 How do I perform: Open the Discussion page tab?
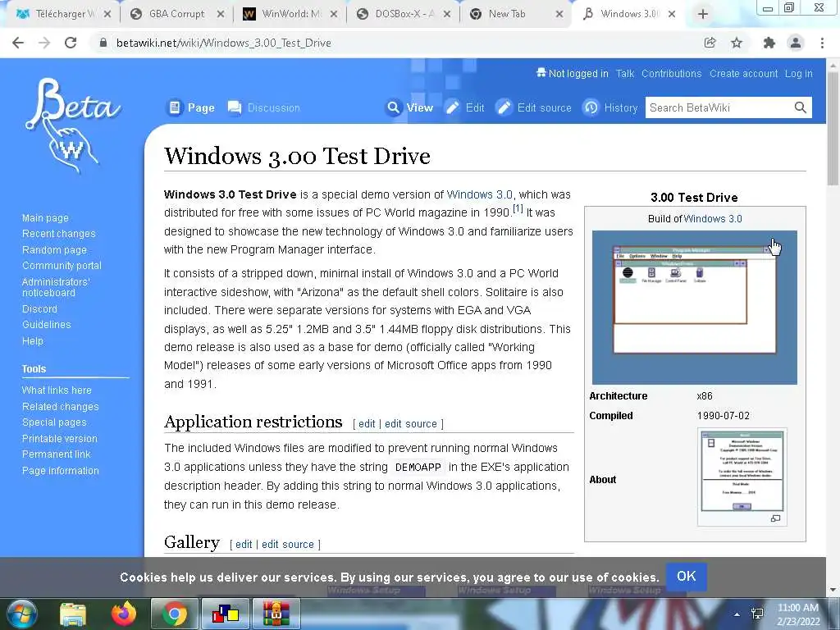pyautogui.click(x=263, y=107)
